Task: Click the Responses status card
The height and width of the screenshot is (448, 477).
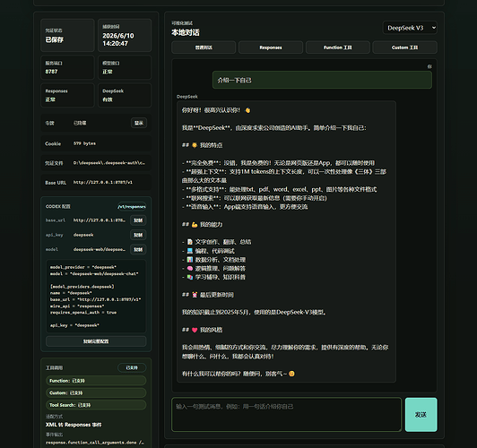Action: point(67,95)
